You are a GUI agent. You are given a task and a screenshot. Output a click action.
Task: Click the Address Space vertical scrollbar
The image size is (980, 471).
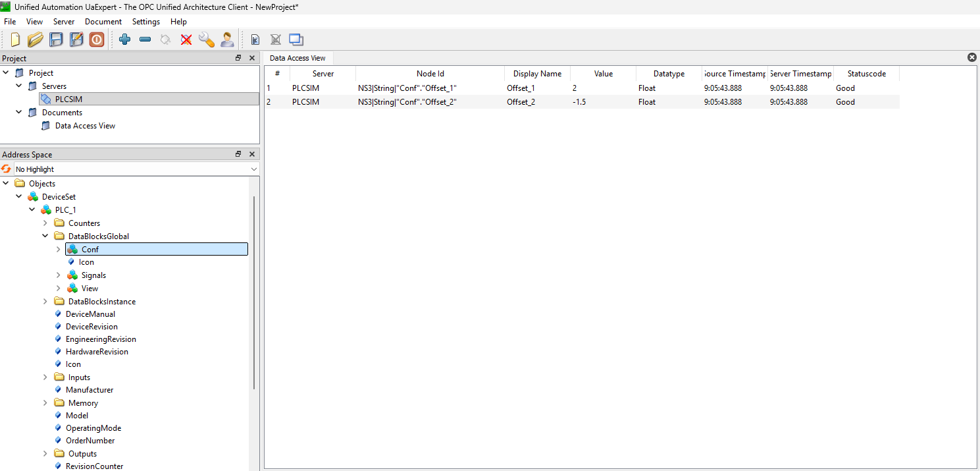pyautogui.click(x=254, y=293)
